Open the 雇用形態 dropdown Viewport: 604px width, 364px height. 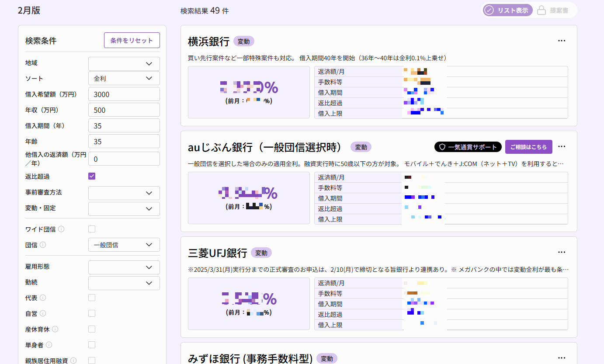124,267
